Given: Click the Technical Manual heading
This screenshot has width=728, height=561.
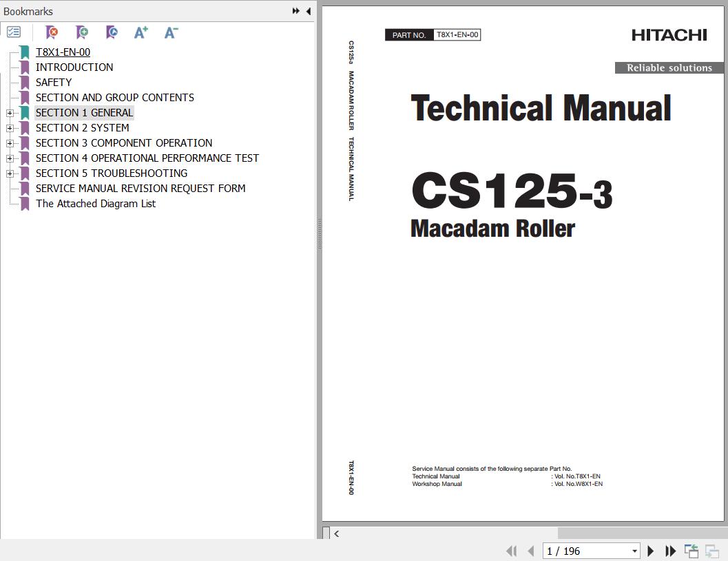Looking at the screenshot, I should click(x=541, y=107).
